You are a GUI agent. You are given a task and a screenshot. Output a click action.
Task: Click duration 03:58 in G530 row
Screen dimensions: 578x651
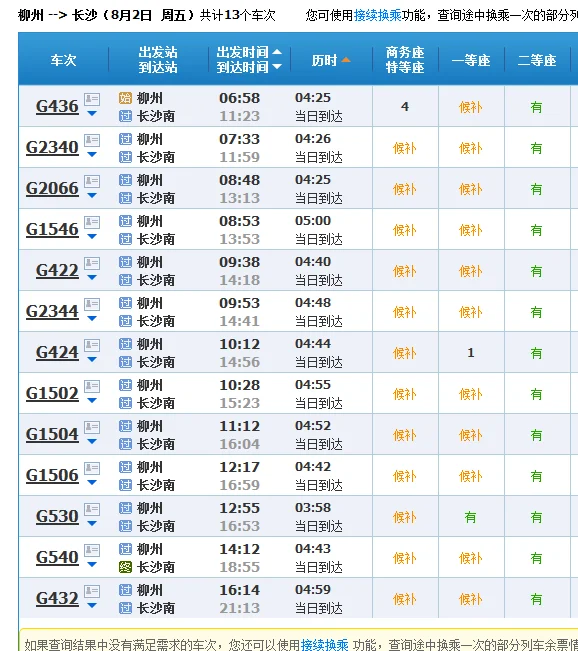pos(313,507)
